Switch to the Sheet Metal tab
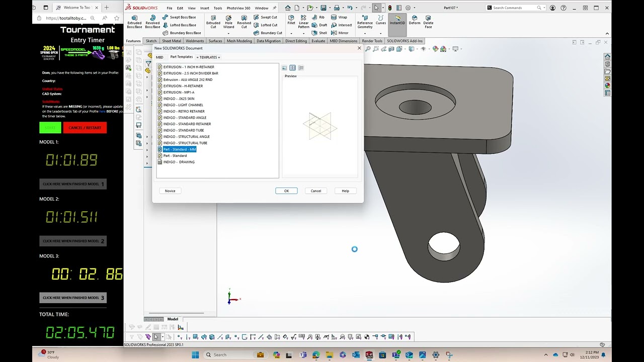 pos(171,41)
